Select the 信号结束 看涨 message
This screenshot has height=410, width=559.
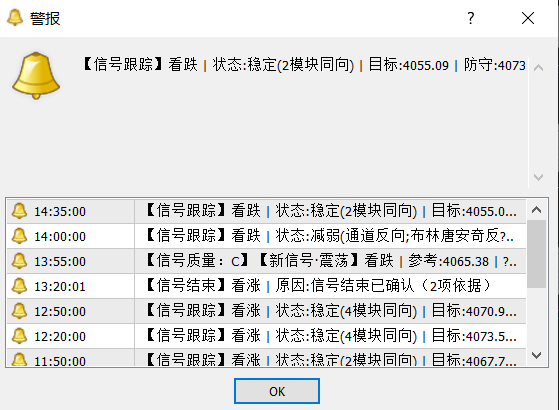[x=318, y=286]
